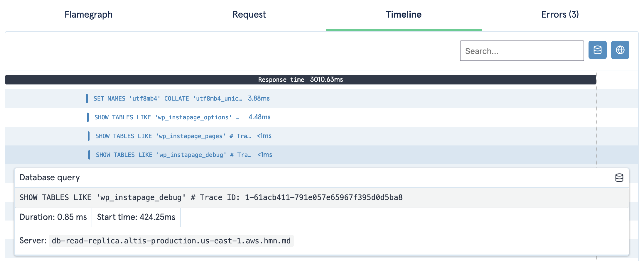The width and height of the screenshot is (644, 261).
Task: Open the Errors (3) tab
Action: coord(560,15)
